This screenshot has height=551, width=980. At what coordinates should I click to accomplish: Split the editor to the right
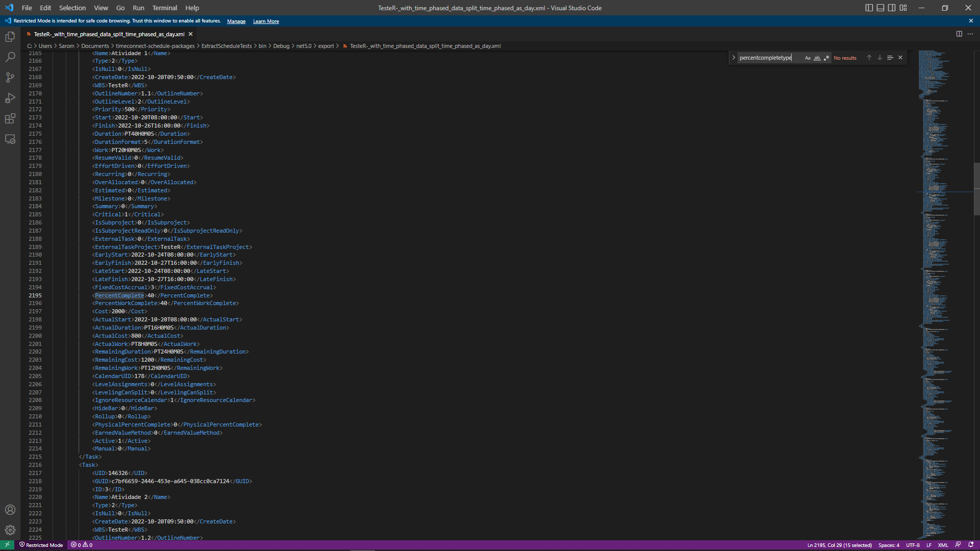click(x=959, y=34)
